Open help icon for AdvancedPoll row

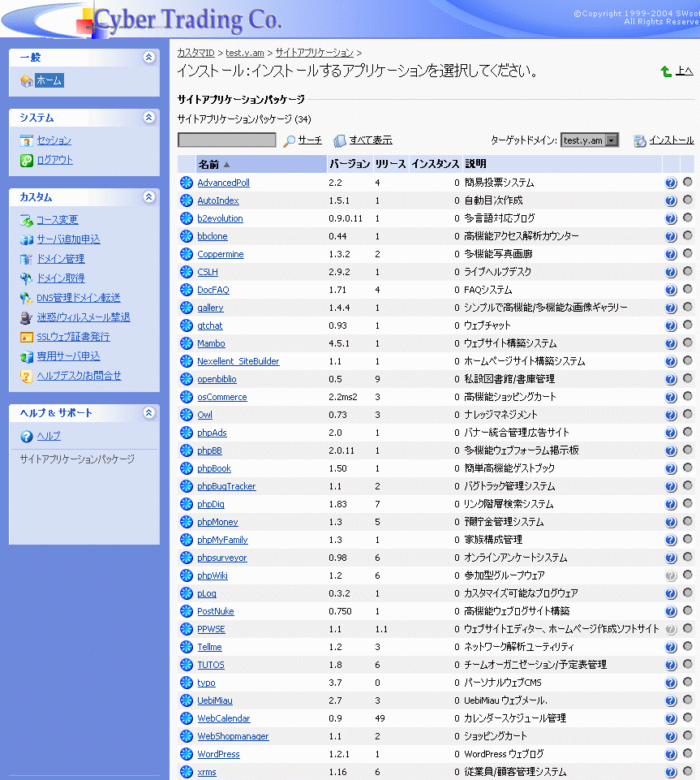coord(671,183)
